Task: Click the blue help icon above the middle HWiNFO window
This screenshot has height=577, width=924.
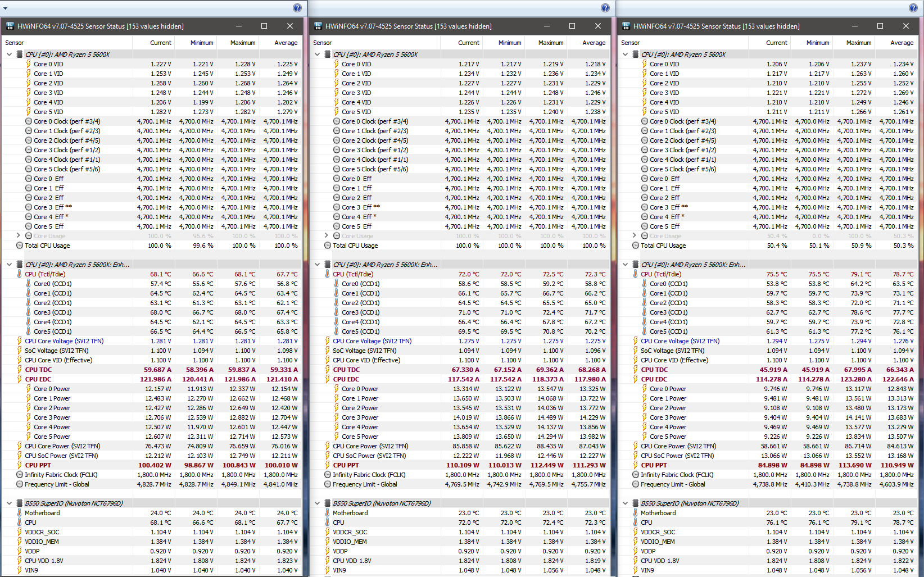Action: (x=605, y=8)
